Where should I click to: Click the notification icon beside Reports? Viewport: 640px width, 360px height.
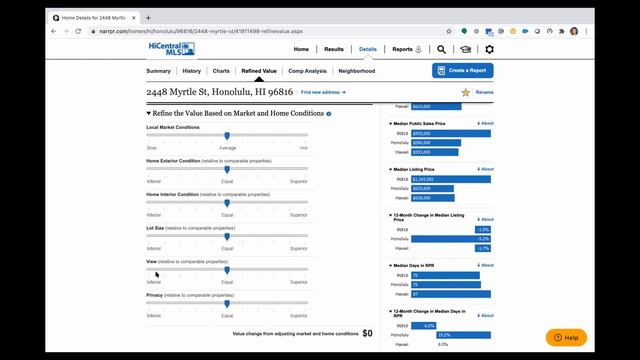(x=418, y=49)
